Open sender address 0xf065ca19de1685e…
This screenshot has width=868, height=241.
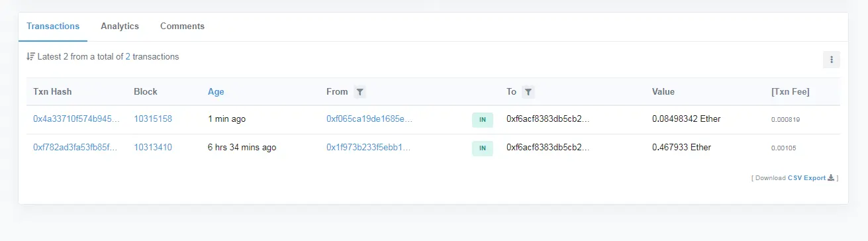[369, 119]
